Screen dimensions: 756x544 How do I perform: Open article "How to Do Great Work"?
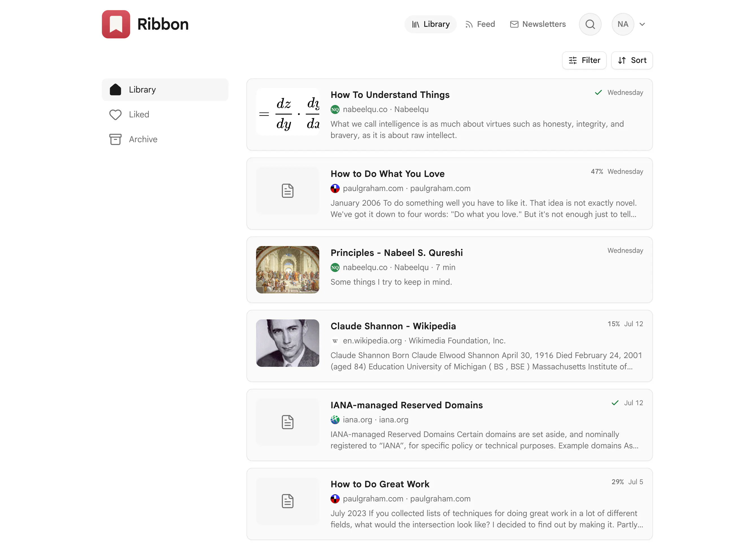(380, 484)
